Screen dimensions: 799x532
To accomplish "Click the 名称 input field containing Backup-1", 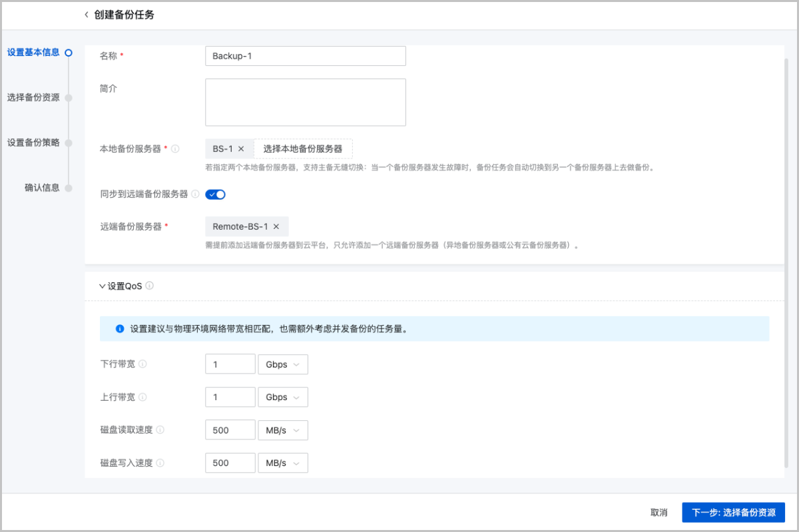I will (306, 56).
